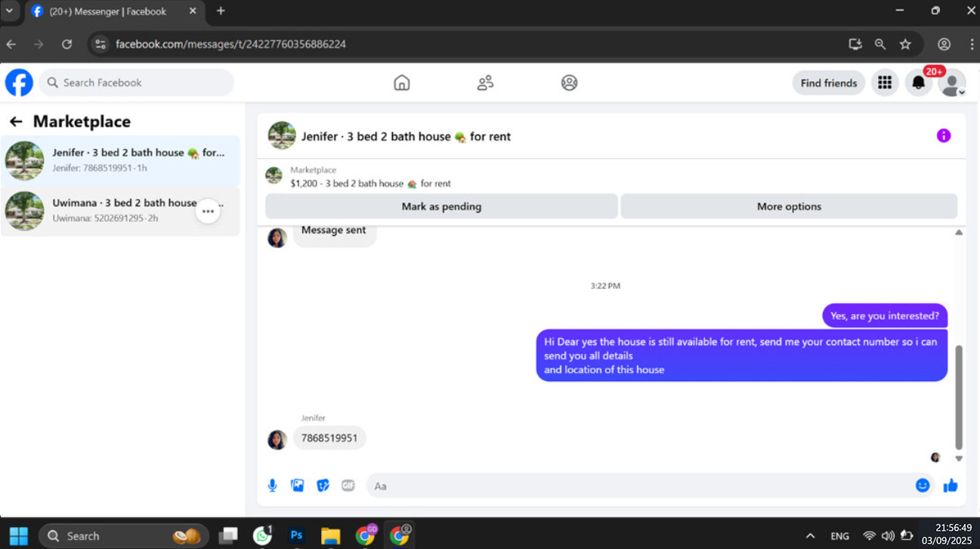
Task: Send a thumbs-up like
Action: pyautogui.click(x=950, y=485)
